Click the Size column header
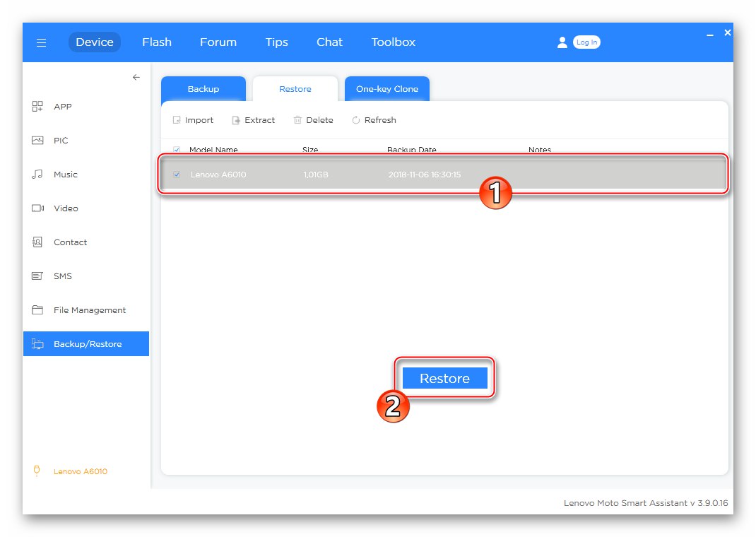This screenshot has width=756, height=537. point(310,149)
